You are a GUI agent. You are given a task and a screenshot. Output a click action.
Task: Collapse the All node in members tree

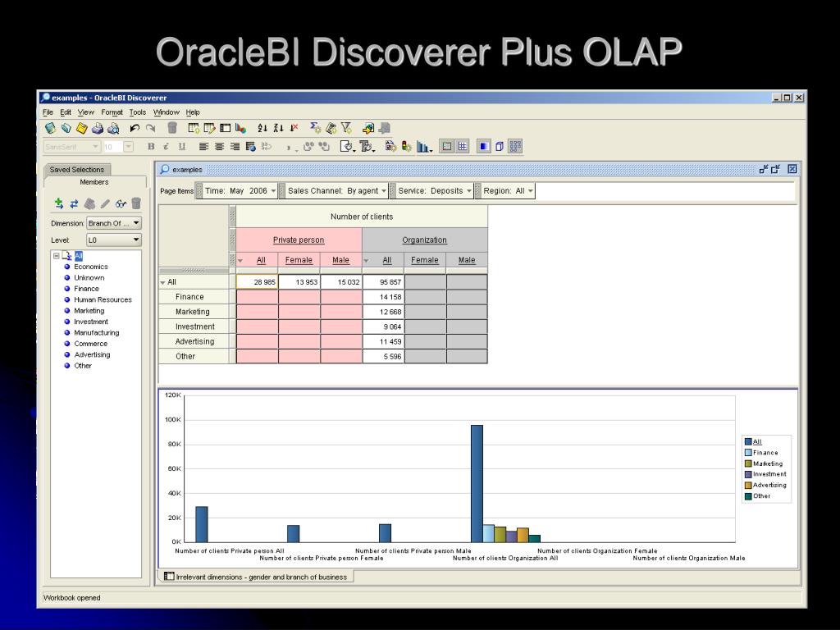pos(57,256)
